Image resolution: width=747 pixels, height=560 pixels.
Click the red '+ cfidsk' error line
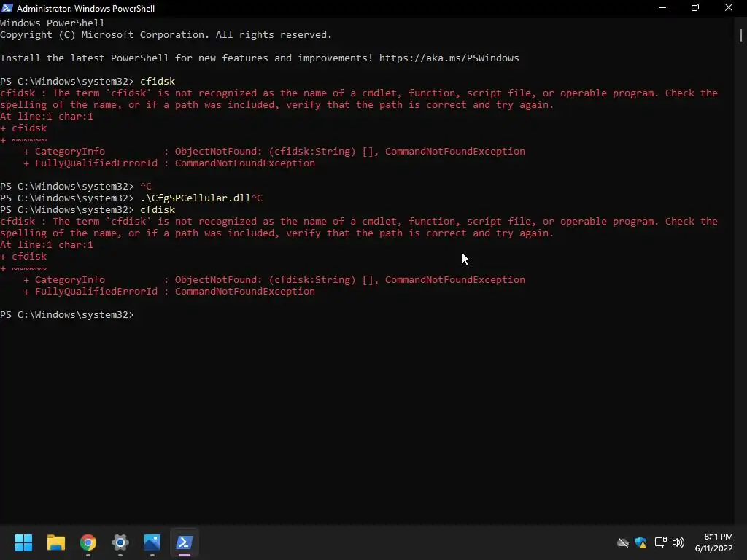coord(23,128)
